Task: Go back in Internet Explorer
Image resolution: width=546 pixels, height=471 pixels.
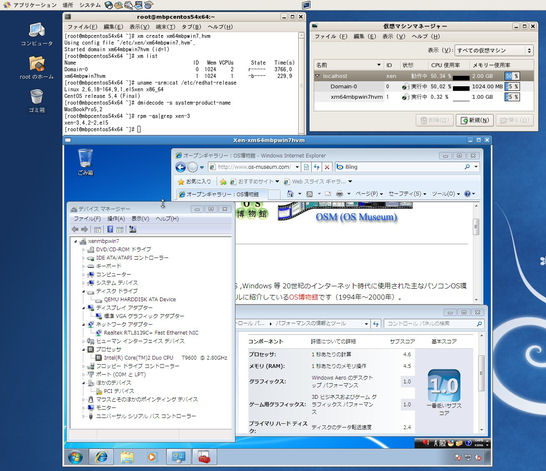Action: (180, 167)
